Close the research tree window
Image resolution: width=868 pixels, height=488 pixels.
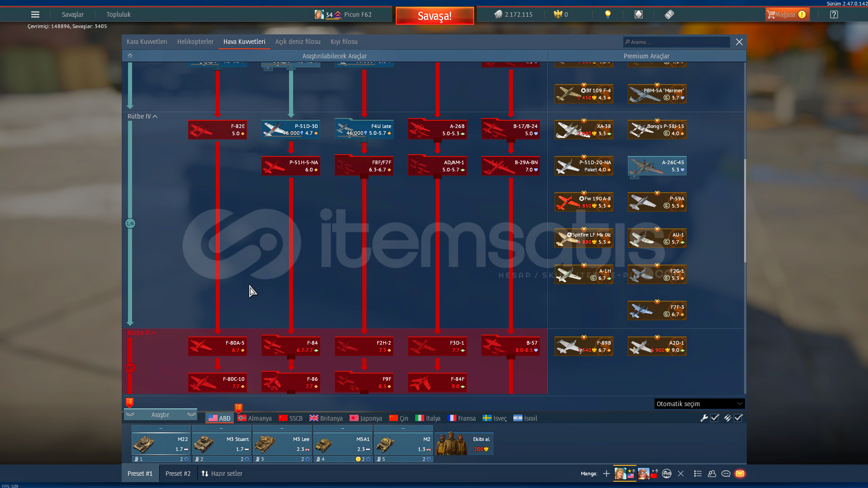(x=739, y=42)
